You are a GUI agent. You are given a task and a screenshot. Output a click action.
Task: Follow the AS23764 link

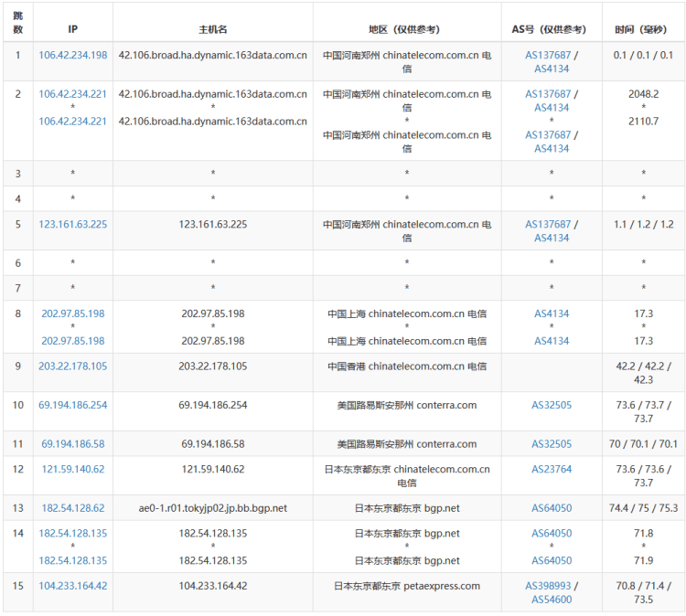[552, 469]
